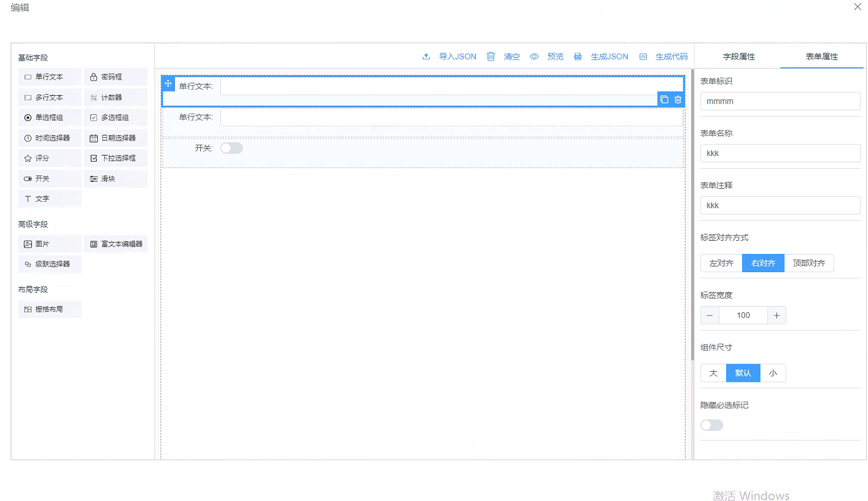This screenshot has height=501, width=868.
Task: Click the first 单行文本 input in canvas
Action: pyautogui.click(x=452, y=87)
